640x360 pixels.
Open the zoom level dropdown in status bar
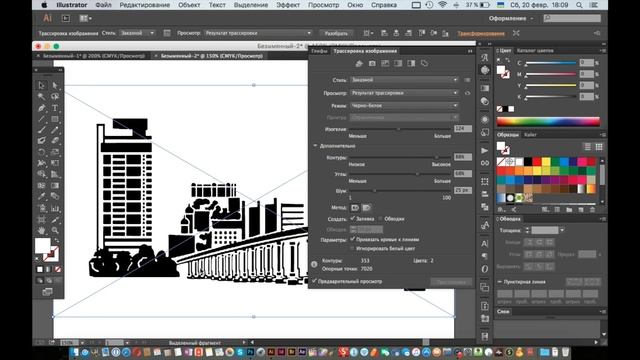[x=82, y=342]
